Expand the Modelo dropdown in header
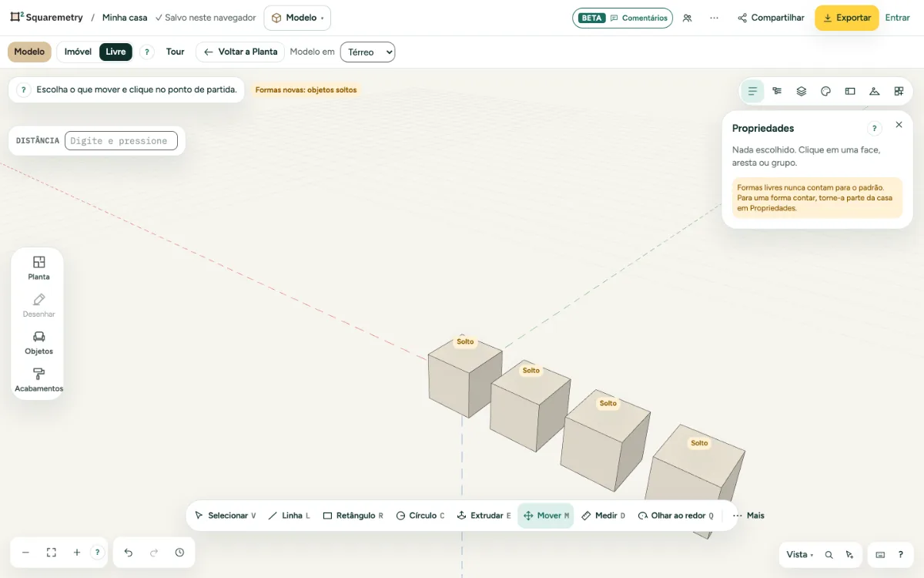This screenshot has width=924, height=578. [x=297, y=18]
